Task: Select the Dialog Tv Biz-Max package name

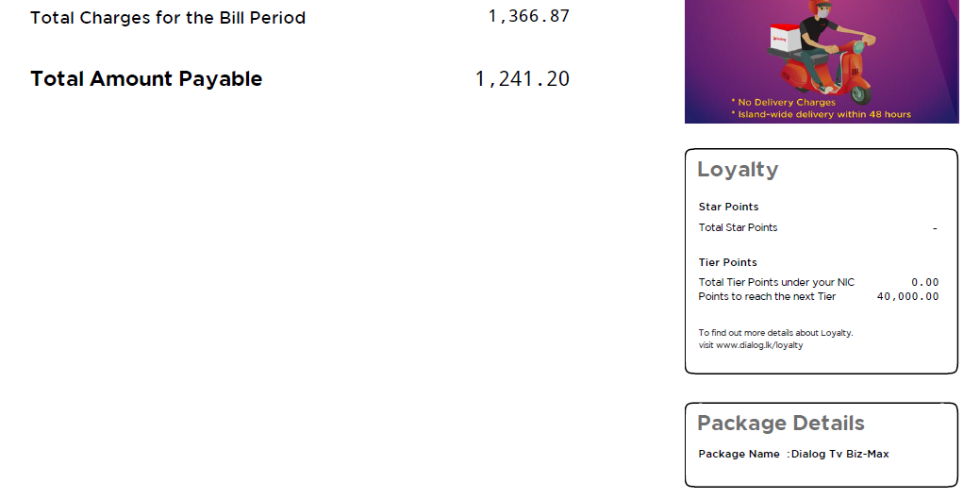Action: [840, 455]
